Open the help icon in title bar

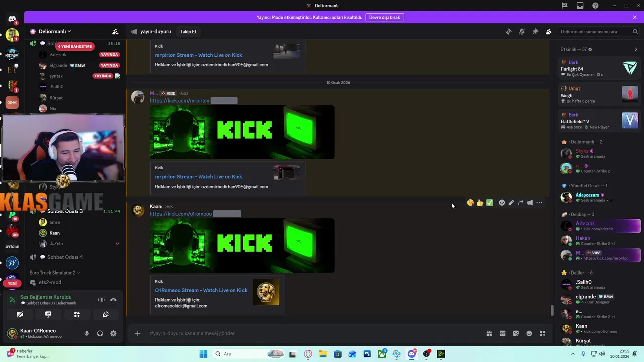click(596, 6)
